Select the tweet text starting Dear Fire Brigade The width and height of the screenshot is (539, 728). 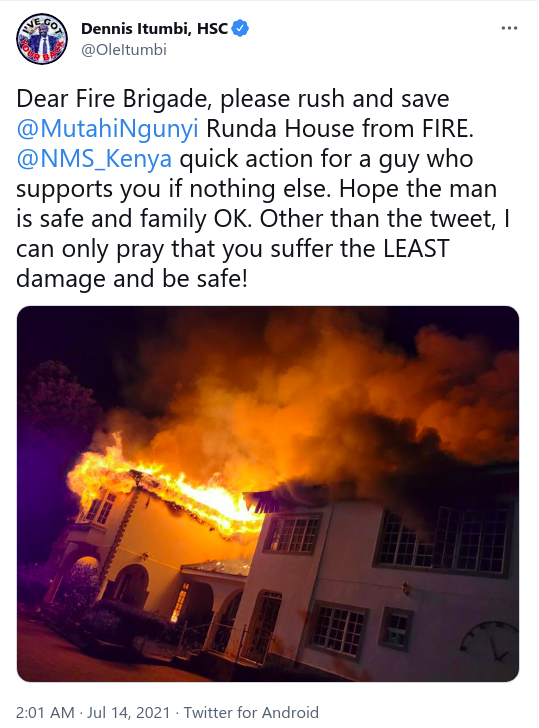[263, 188]
